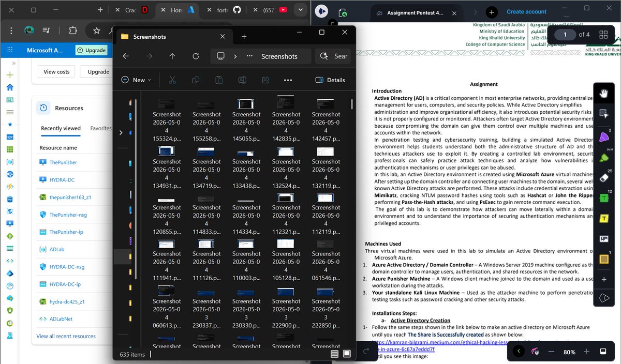This screenshot has width=621, height=364.
Task: Activate the eraser tool in PDF toolbar
Action: [x=603, y=177]
